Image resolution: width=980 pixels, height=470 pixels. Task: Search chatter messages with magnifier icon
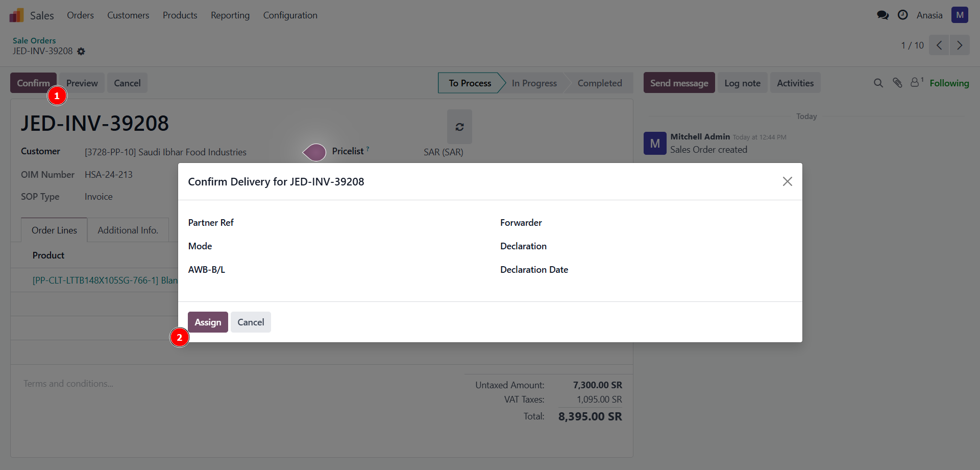878,83
